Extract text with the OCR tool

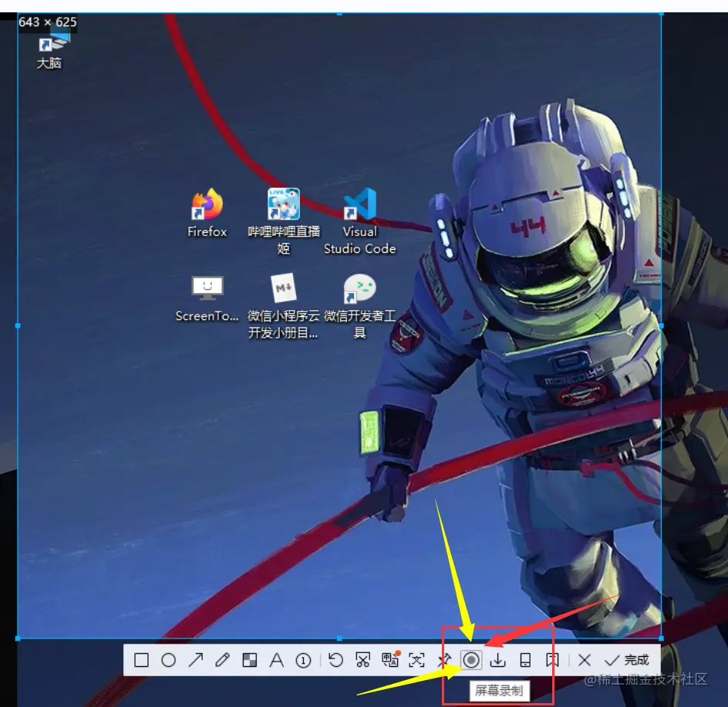click(x=416, y=660)
